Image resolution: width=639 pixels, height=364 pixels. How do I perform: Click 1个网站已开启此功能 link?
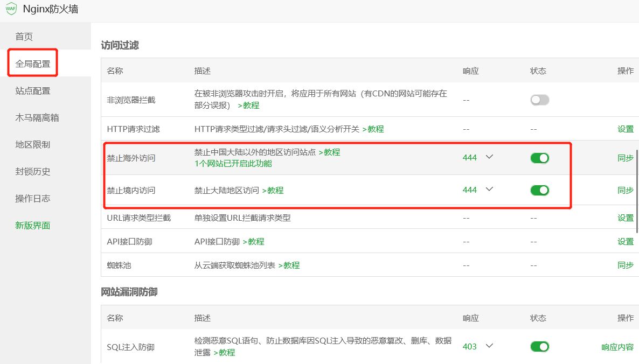coord(233,164)
